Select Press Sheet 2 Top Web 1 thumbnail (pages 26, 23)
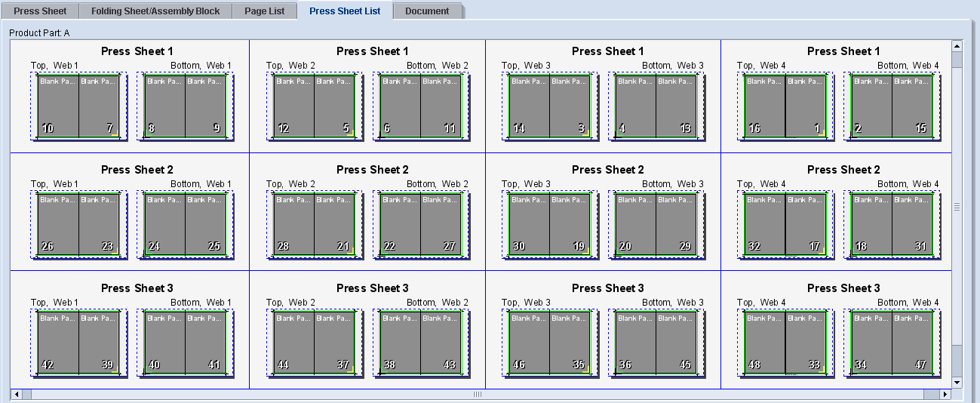Image resolution: width=980 pixels, height=403 pixels. pos(78,225)
